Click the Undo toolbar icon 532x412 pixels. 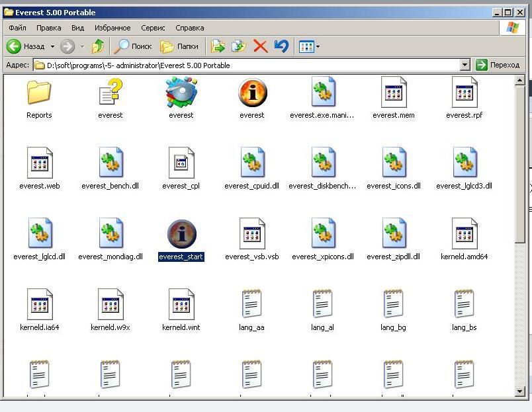tap(281, 46)
